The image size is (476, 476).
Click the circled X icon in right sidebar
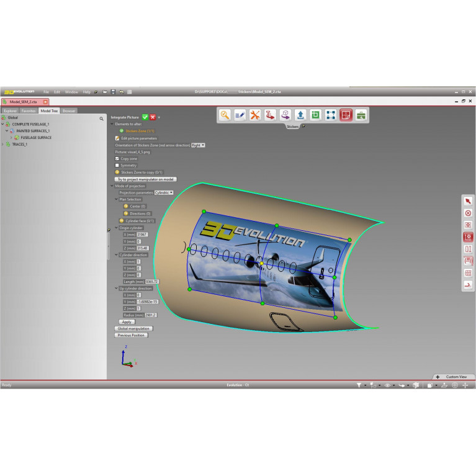468,213
